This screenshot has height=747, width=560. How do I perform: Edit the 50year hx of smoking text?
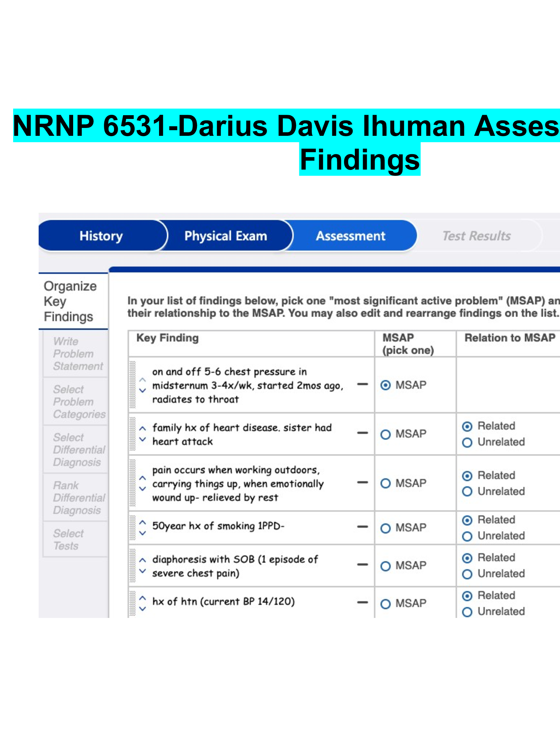click(x=218, y=526)
